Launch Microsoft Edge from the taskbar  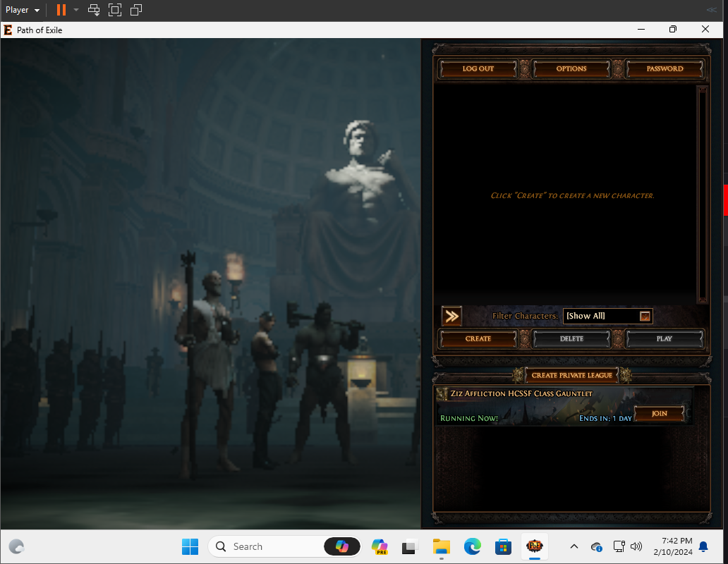(x=472, y=546)
